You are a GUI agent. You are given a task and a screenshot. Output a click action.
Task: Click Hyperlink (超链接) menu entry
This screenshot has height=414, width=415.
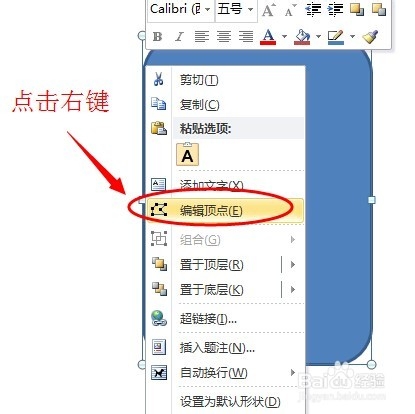[225, 319]
